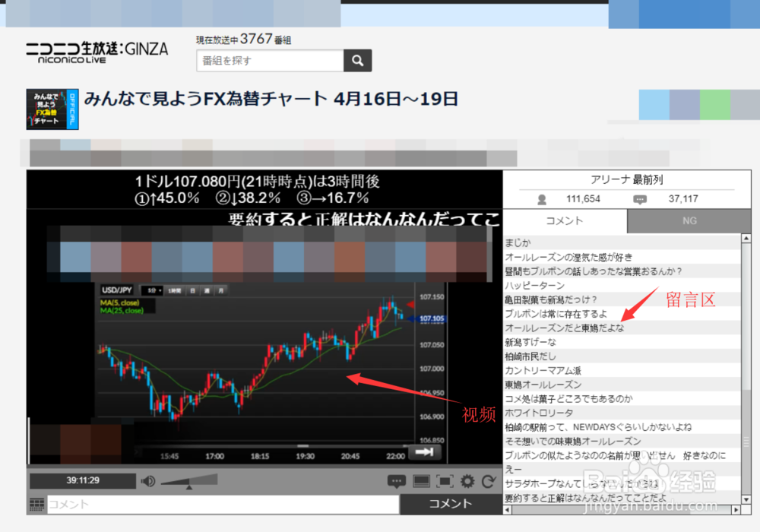
Task: Click the USD/JPY pair label
Action: 118,290
